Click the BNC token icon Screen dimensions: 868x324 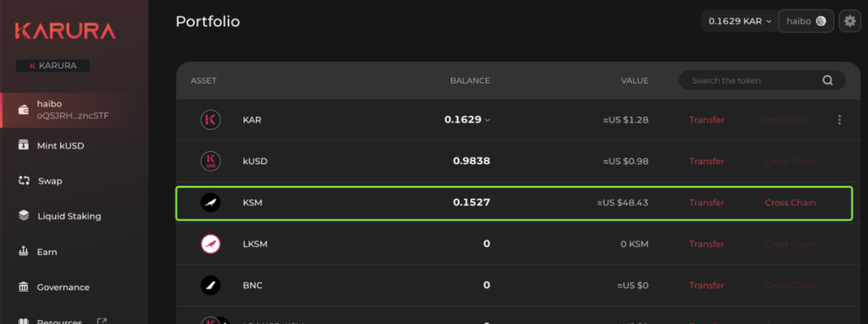210,285
